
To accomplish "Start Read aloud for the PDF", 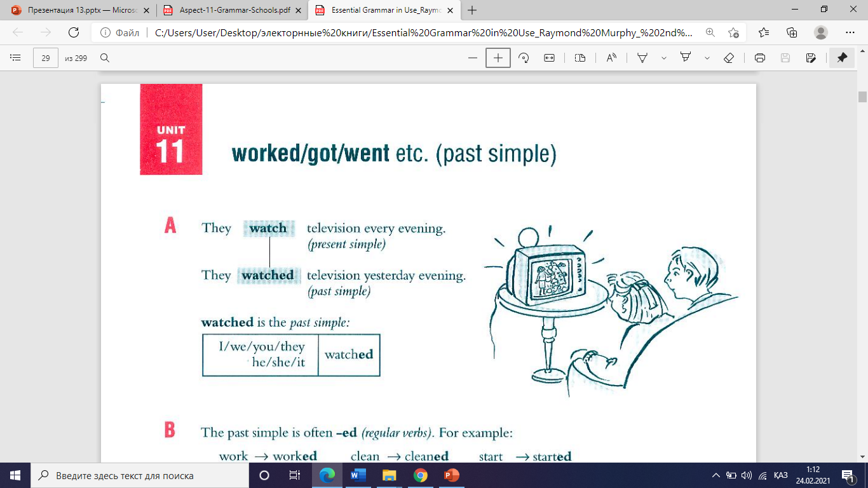I will 611,58.
